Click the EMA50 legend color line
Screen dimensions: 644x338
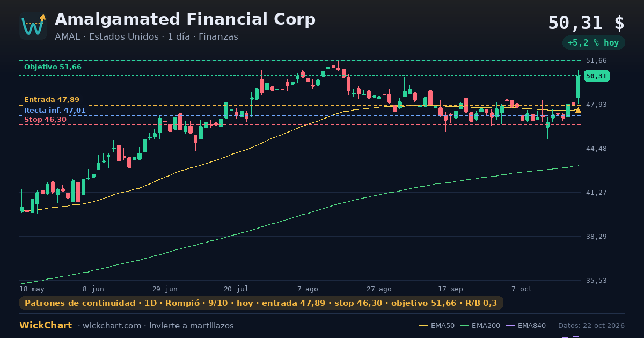tap(423, 326)
